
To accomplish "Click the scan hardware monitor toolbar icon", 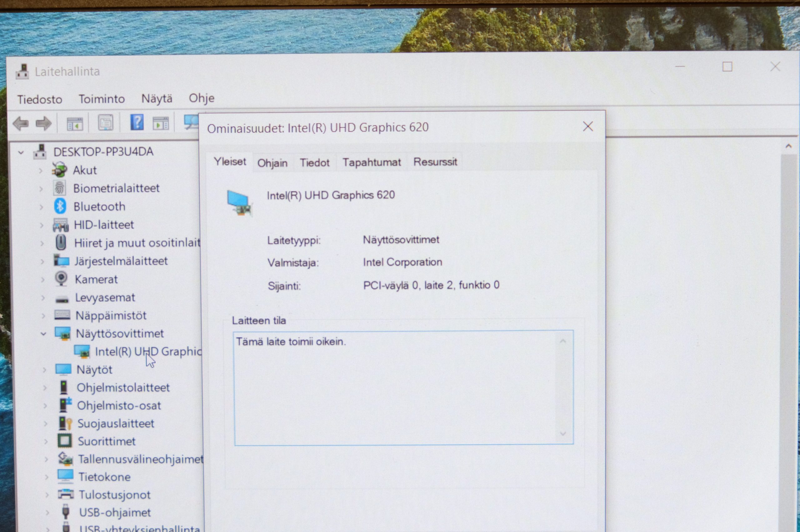I will 191,122.
